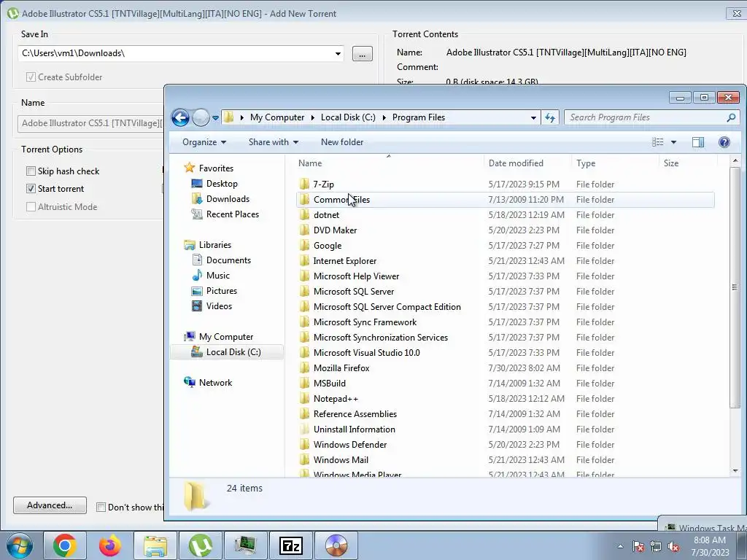Click My Computer in the address breadcrumb
747x560 pixels.
[x=276, y=117]
